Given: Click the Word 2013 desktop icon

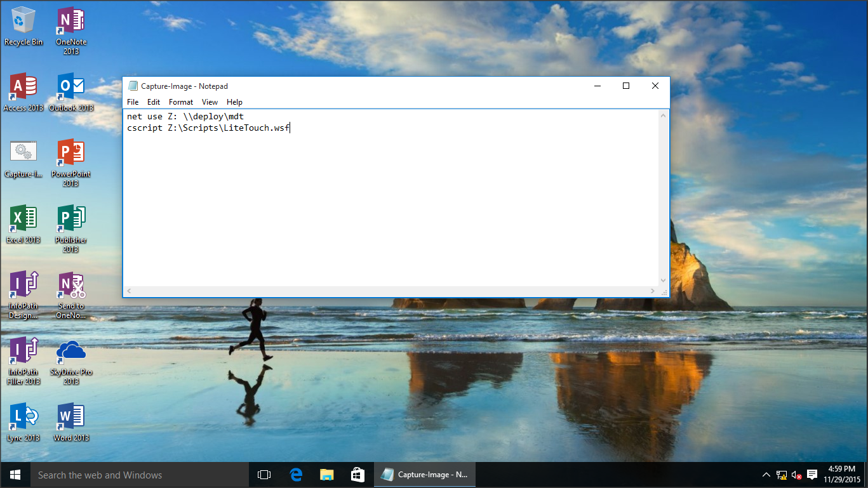Looking at the screenshot, I should click(70, 418).
